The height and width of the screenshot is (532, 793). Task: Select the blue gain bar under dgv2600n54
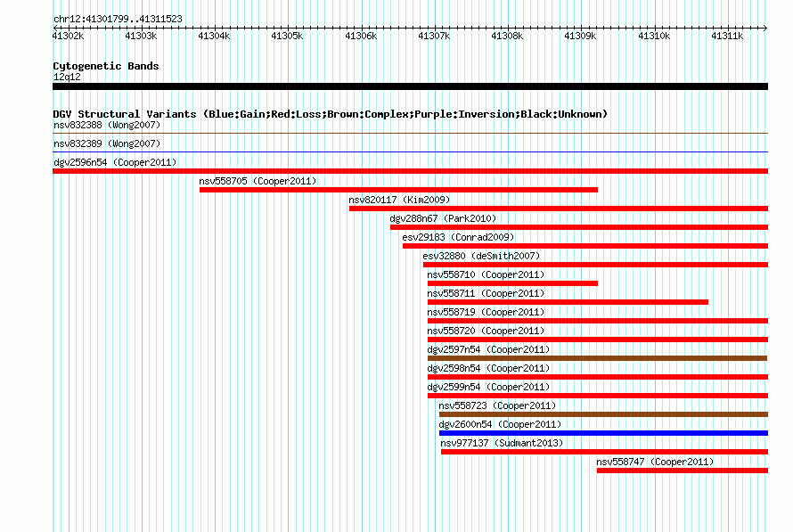tap(603, 433)
